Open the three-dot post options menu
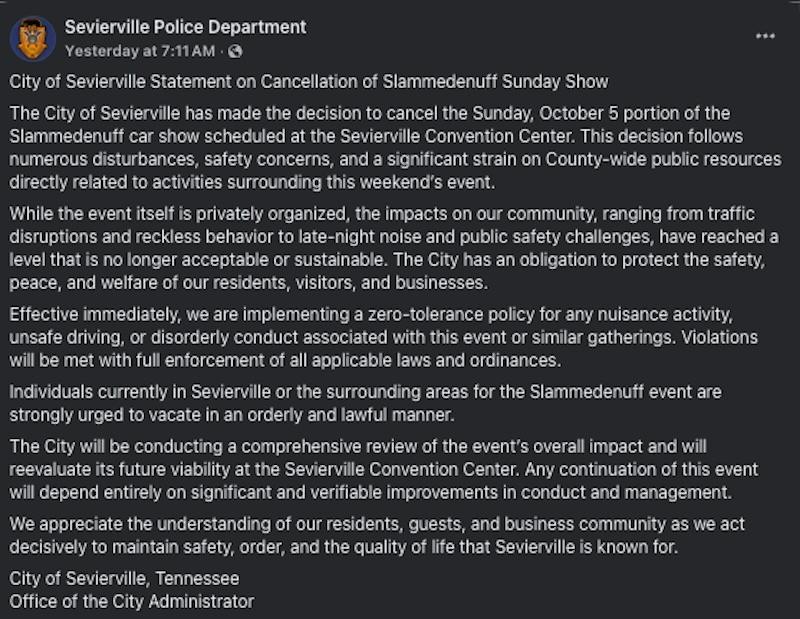800x619 pixels. click(765, 36)
